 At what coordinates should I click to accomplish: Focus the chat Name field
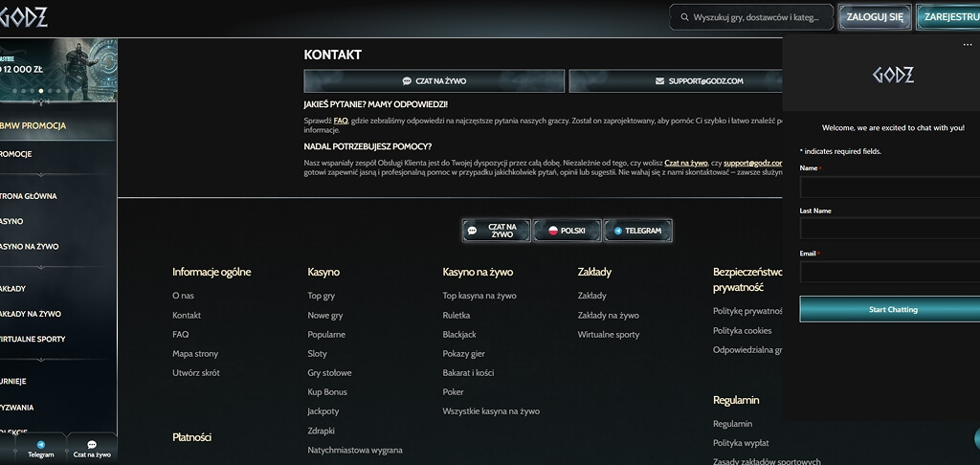pyautogui.click(x=890, y=187)
